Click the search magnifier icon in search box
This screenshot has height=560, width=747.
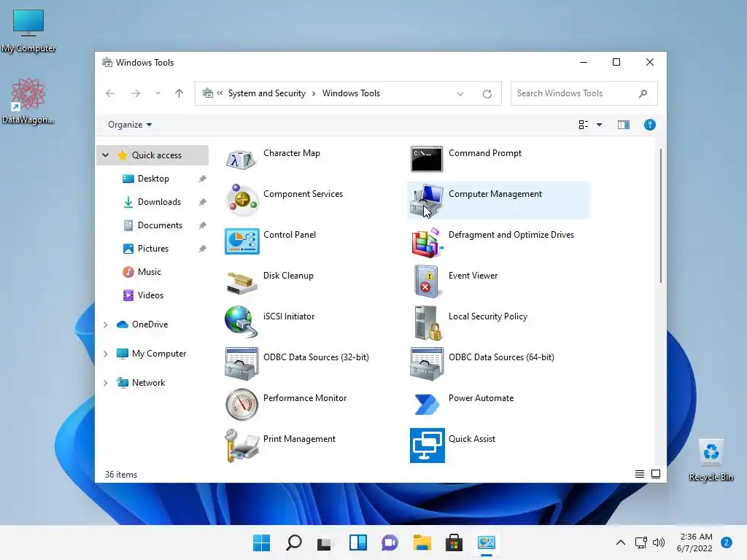pyautogui.click(x=643, y=93)
